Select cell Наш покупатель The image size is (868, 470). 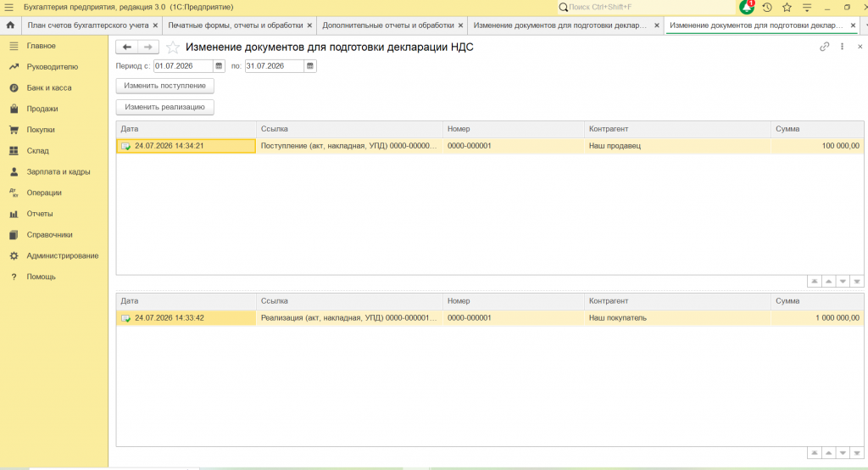pos(677,318)
